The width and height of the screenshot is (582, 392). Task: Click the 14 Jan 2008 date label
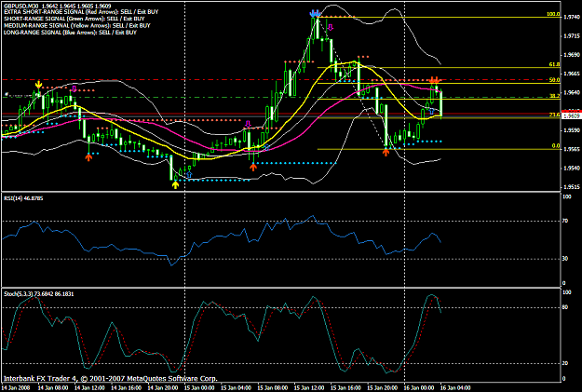point(14,388)
